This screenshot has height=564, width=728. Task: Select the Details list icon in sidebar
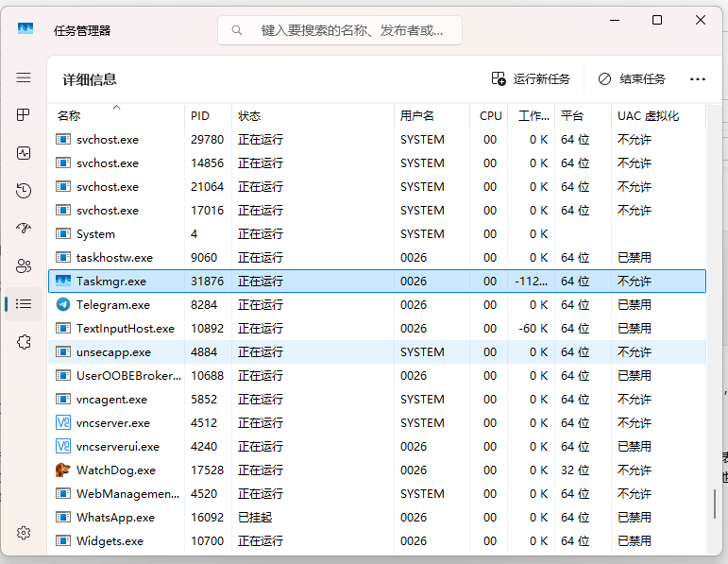pyautogui.click(x=24, y=304)
